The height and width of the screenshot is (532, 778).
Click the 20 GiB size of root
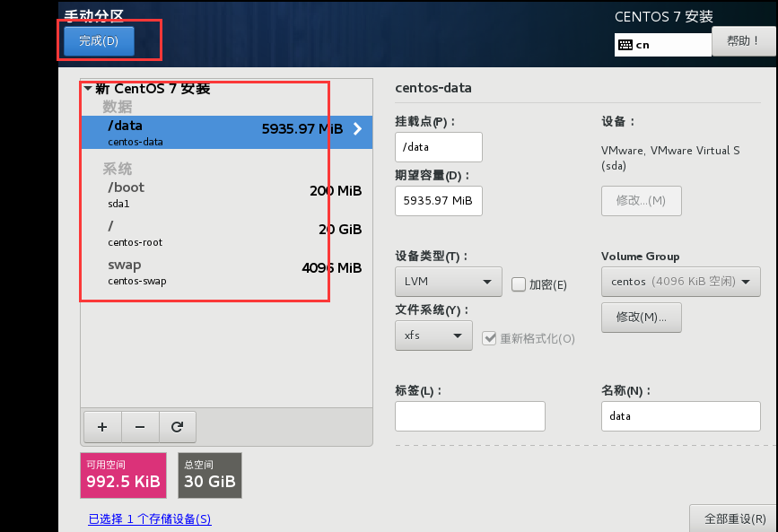[x=340, y=230]
